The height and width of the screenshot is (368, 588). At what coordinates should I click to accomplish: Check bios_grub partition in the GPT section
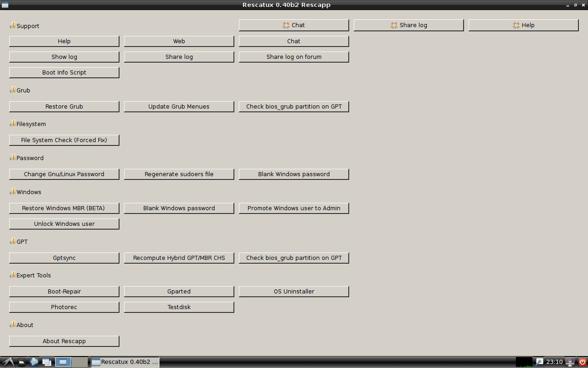[294, 258]
